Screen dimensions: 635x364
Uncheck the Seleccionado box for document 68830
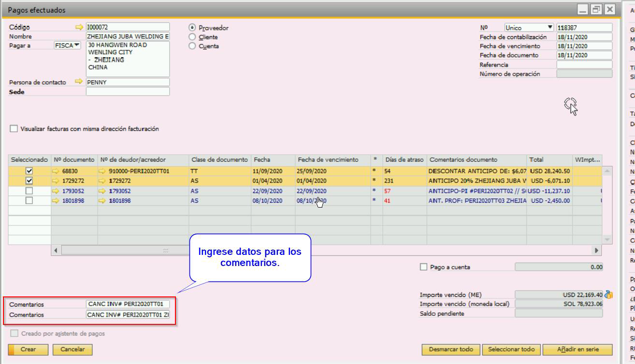pyautogui.click(x=29, y=171)
